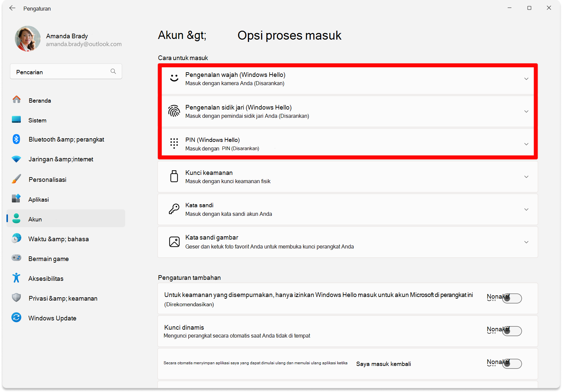Image resolution: width=562 pixels, height=392 pixels.
Task: Open Windows Update in sidebar
Action: pos(66,318)
